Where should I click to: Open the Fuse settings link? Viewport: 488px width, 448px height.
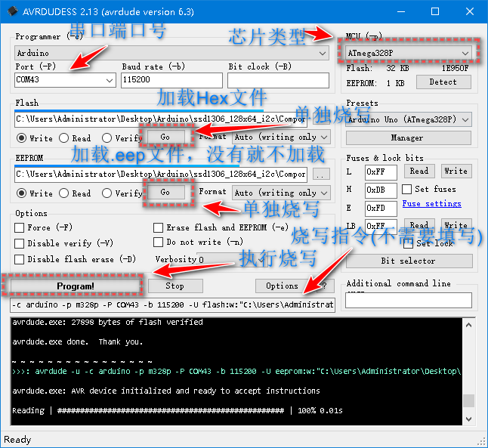431,204
